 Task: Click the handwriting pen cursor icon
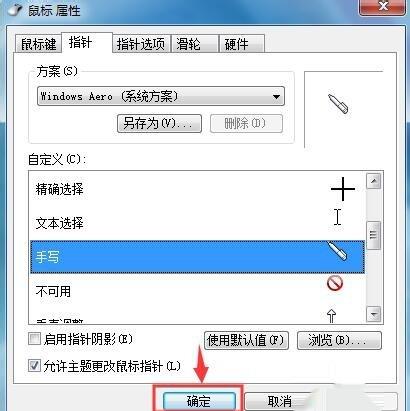click(x=337, y=251)
